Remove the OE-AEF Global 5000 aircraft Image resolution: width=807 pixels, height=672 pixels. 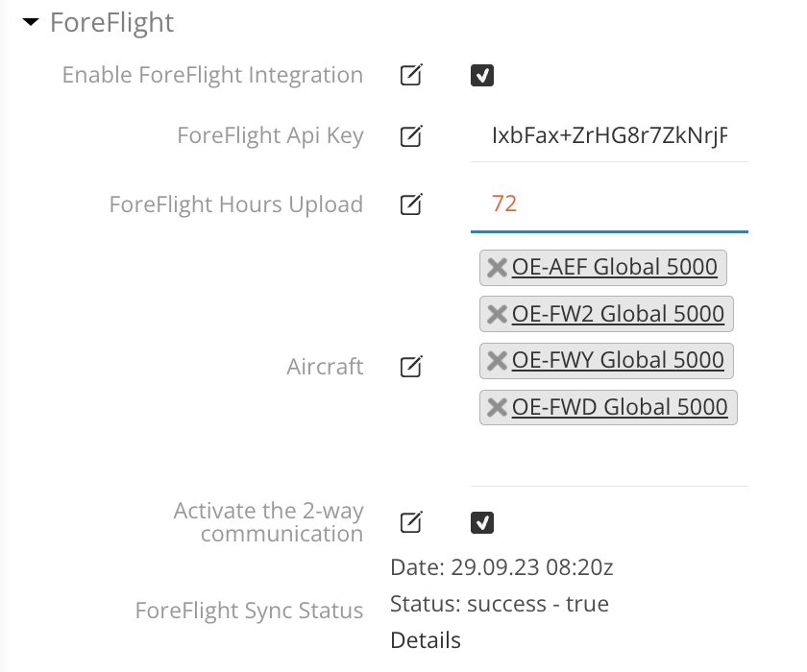[497, 268]
